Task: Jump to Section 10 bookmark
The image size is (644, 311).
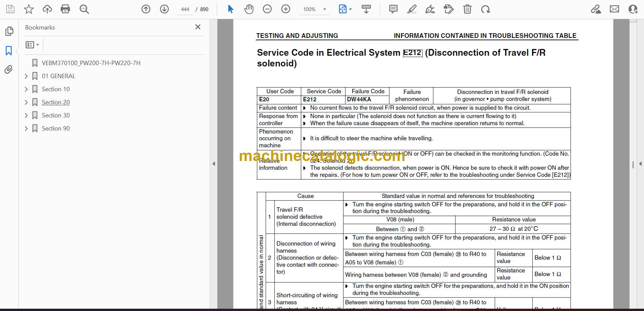Action: pyautogui.click(x=56, y=89)
